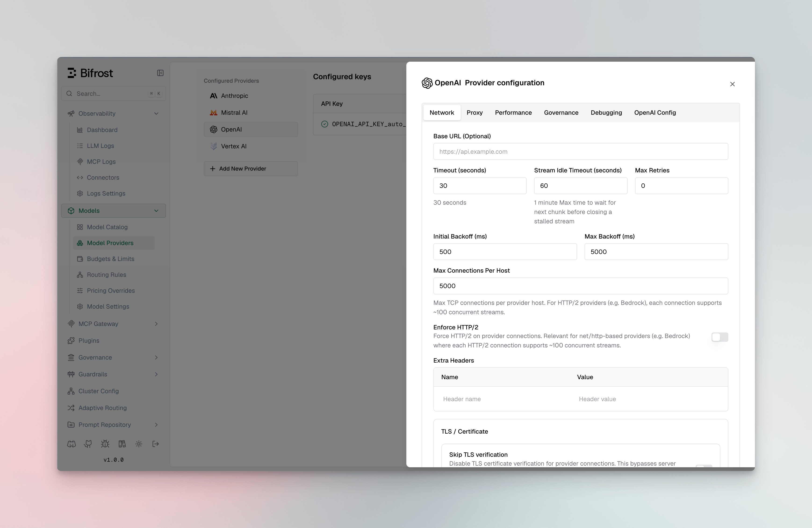The height and width of the screenshot is (528, 812).
Task: Select Mistral AI provider
Action: pyautogui.click(x=251, y=113)
